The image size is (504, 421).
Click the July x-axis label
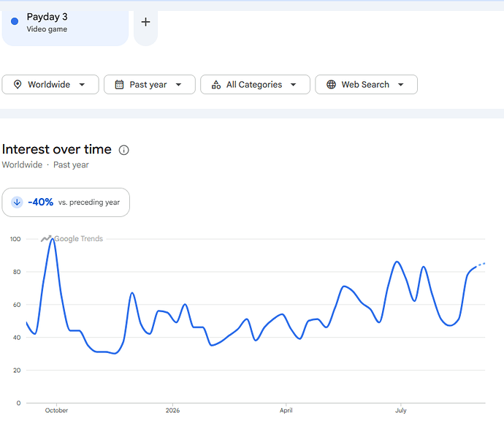[x=401, y=410]
